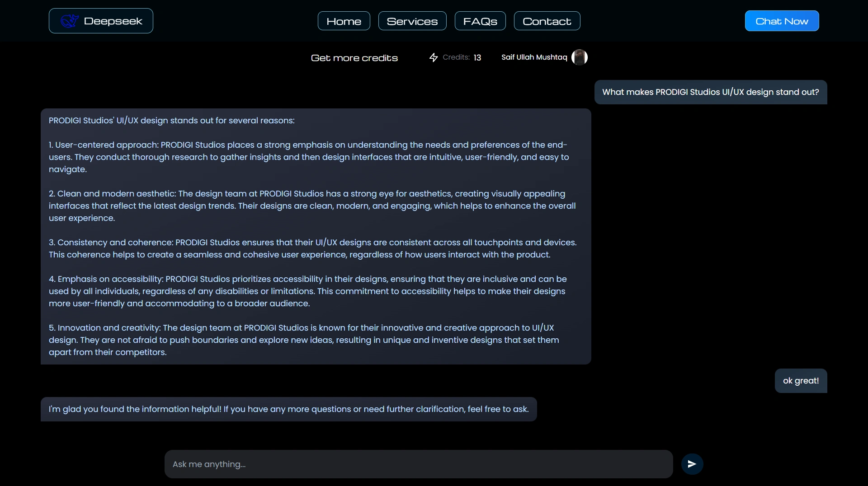
Task: Click the '1. User-centered approach' paragraph
Action: (309, 157)
